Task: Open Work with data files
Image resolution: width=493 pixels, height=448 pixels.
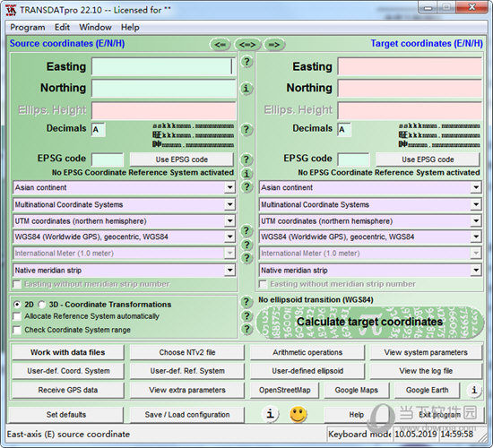Action: (x=68, y=352)
